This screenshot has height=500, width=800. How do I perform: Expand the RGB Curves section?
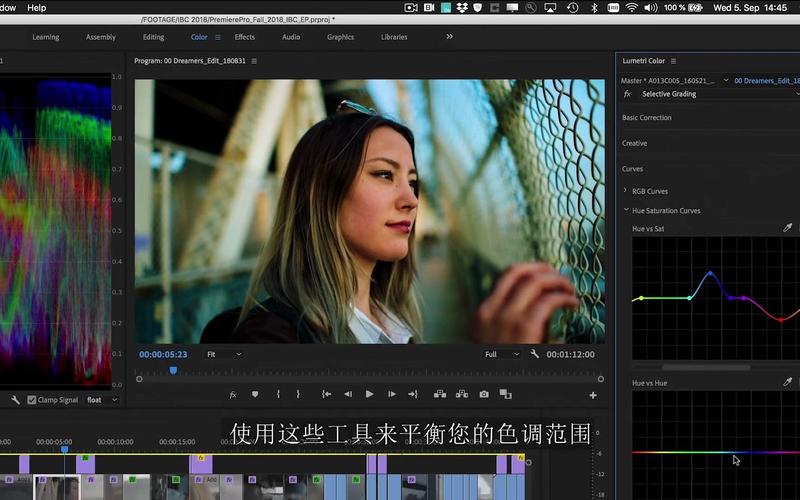tap(626, 190)
